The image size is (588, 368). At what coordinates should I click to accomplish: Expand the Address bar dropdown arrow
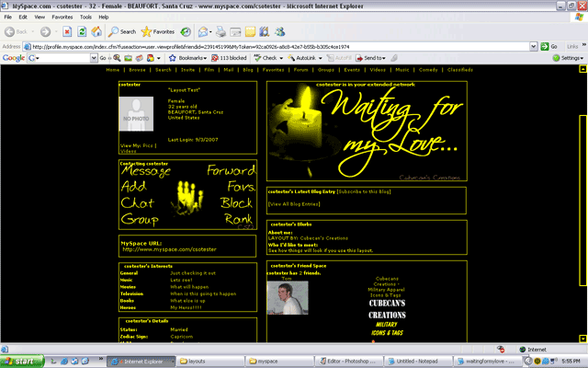[534, 47]
